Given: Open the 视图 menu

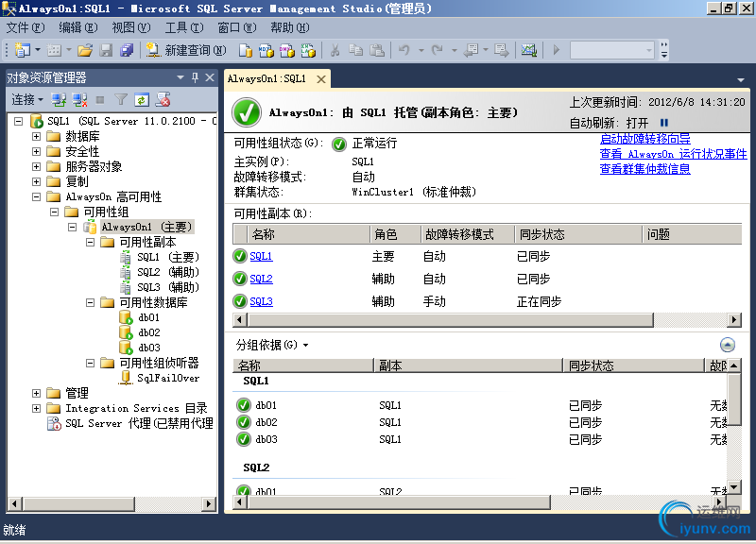Looking at the screenshot, I should tap(131, 27).
